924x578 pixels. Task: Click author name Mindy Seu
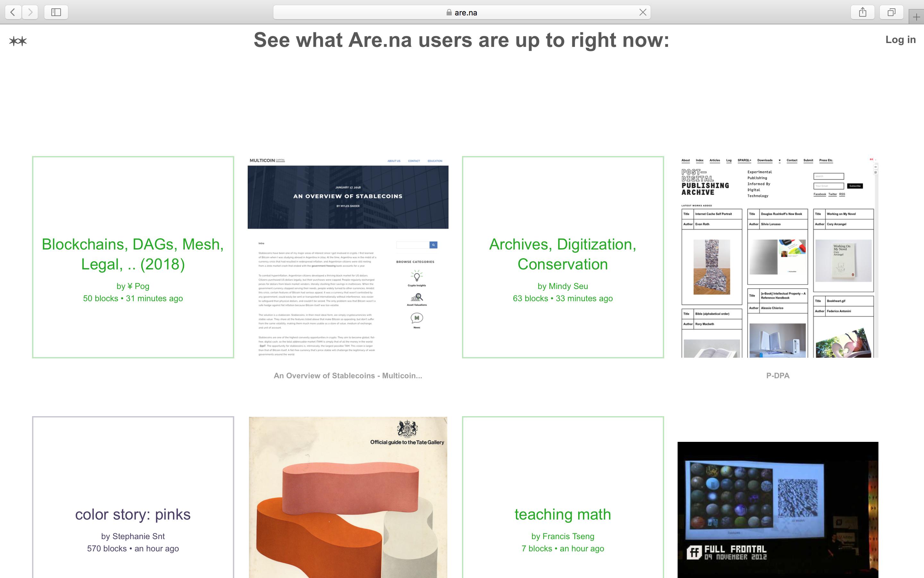point(568,286)
